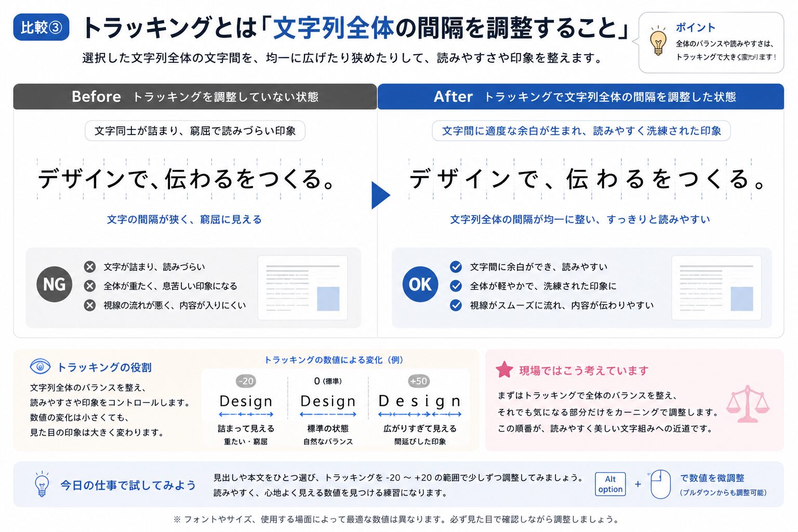Click the text 視線の流れが悪く、内容が入りにくい
798x532 pixels.
[175, 305]
